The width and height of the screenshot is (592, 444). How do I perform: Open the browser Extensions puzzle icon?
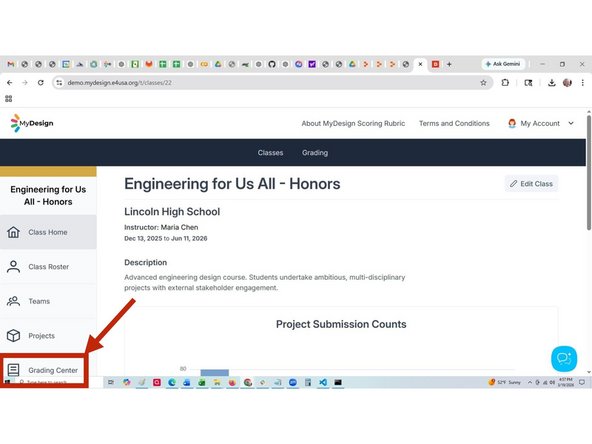point(505,83)
